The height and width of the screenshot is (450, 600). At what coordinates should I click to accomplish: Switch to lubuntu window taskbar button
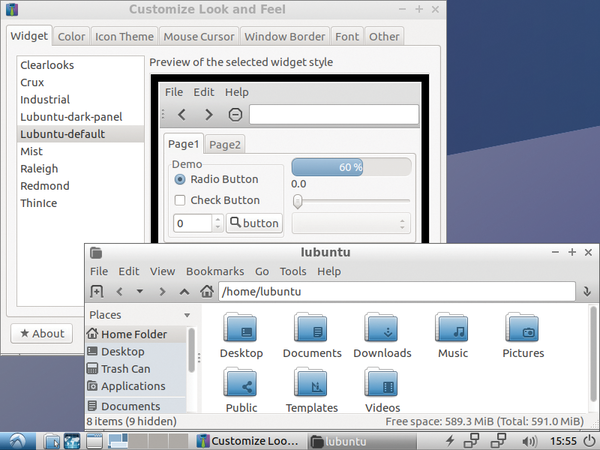pyautogui.click(x=361, y=441)
